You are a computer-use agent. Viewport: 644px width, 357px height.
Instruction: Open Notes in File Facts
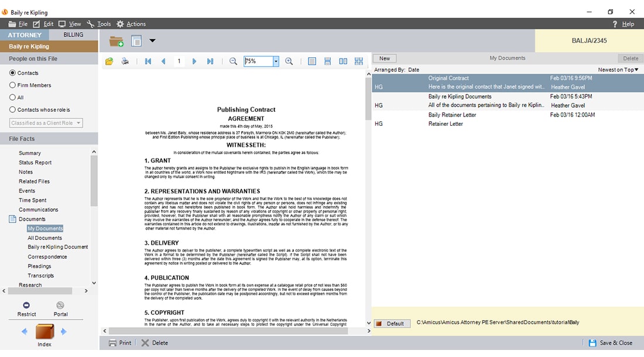click(x=25, y=172)
